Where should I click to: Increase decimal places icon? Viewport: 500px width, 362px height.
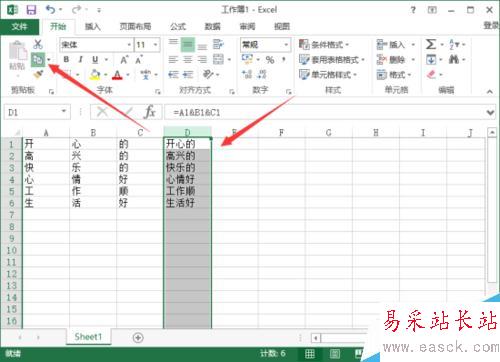pos(247,74)
